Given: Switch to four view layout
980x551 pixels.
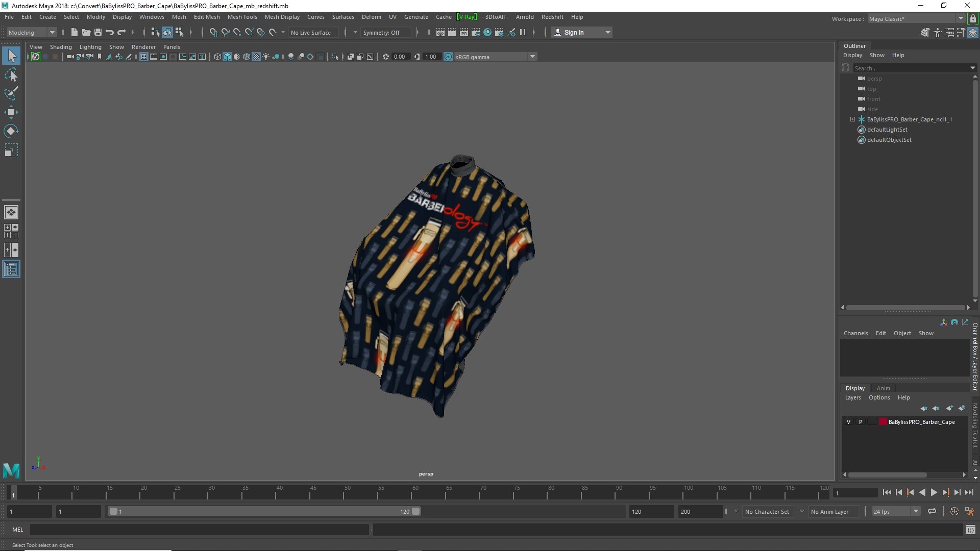Looking at the screenshot, I should [x=11, y=231].
